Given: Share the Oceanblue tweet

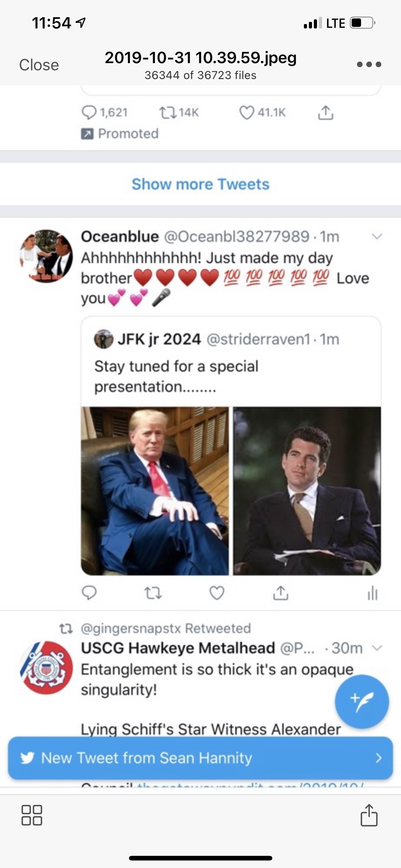Looking at the screenshot, I should pyautogui.click(x=280, y=593).
